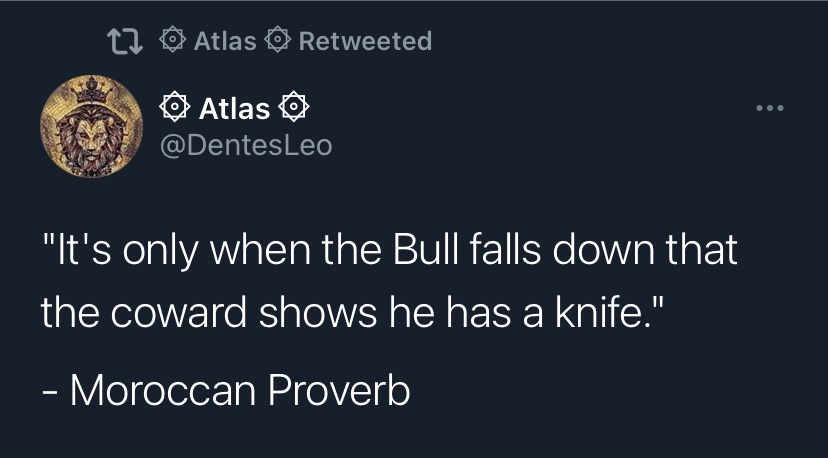Viewport: 828px width, 458px height.
Task: Click the '- Moroccan Proverb' attribution line
Action: (x=226, y=390)
